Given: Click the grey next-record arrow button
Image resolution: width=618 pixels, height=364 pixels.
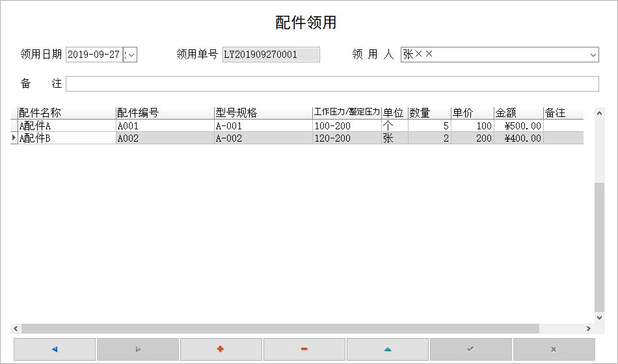Looking at the screenshot, I should 138,349.
